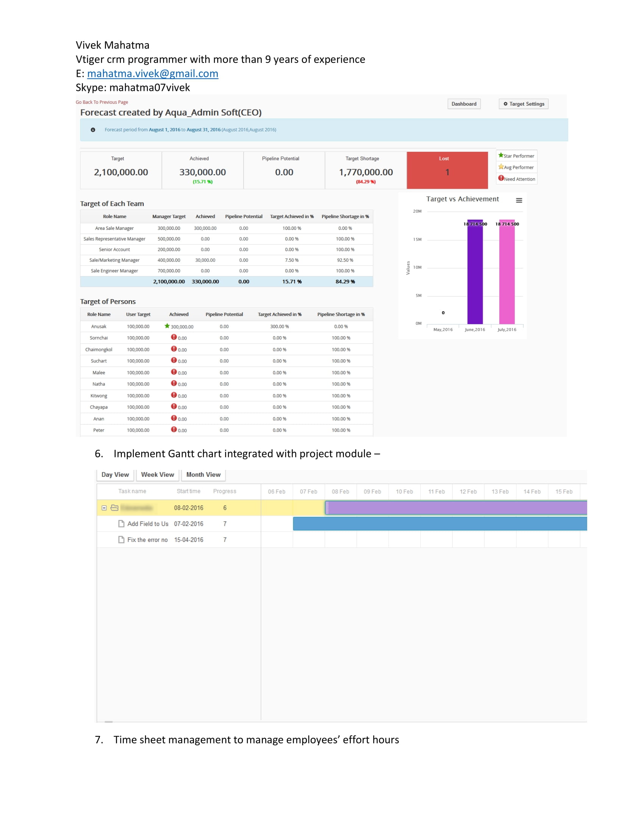Switch to Month View tab

(203, 474)
